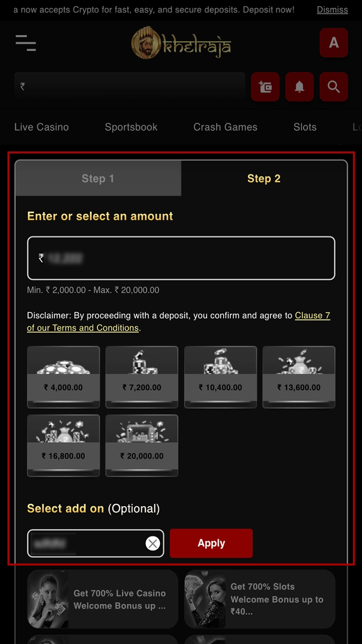Go to Khelraja logo home
Viewport: 362px width, 644px height.
(181, 43)
